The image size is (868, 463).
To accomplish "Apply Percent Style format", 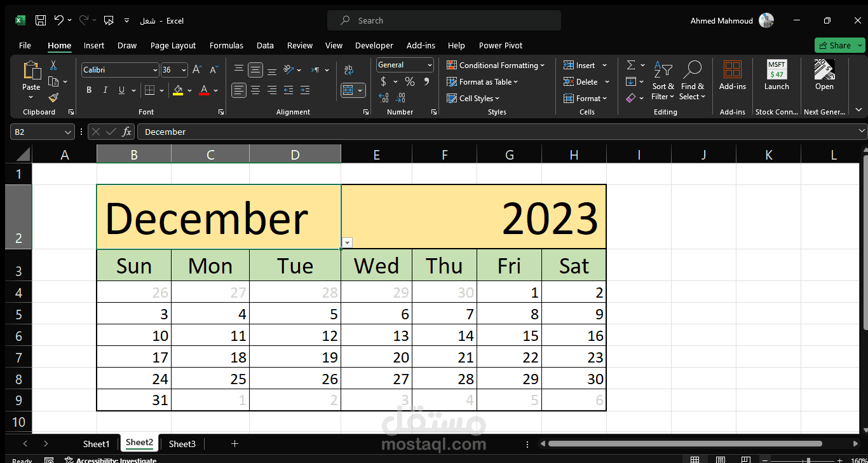I will click(410, 81).
